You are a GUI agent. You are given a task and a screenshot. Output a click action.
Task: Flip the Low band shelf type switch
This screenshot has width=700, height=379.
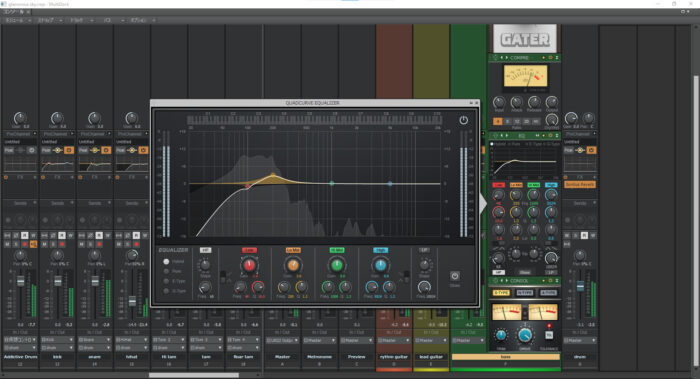point(223,276)
